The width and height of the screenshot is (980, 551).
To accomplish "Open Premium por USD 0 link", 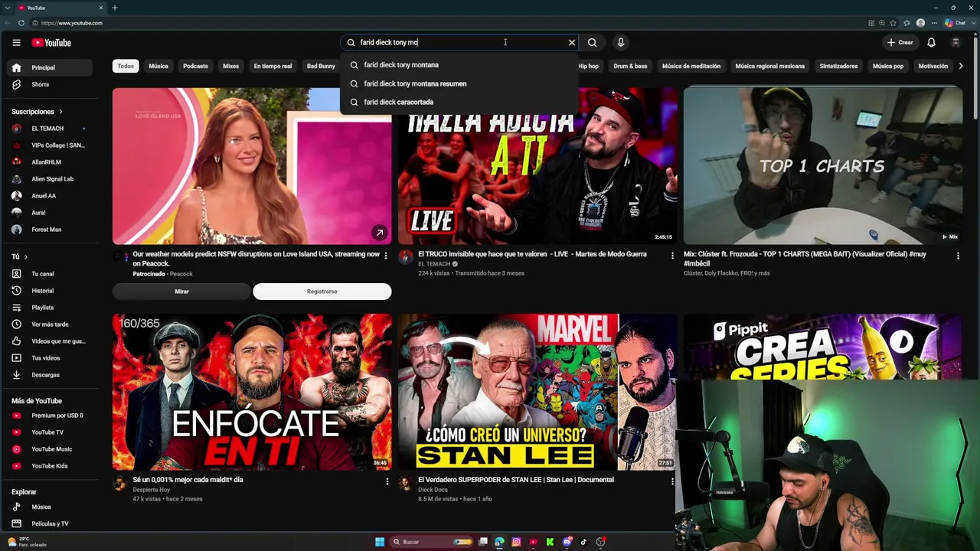I will coord(51,416).
